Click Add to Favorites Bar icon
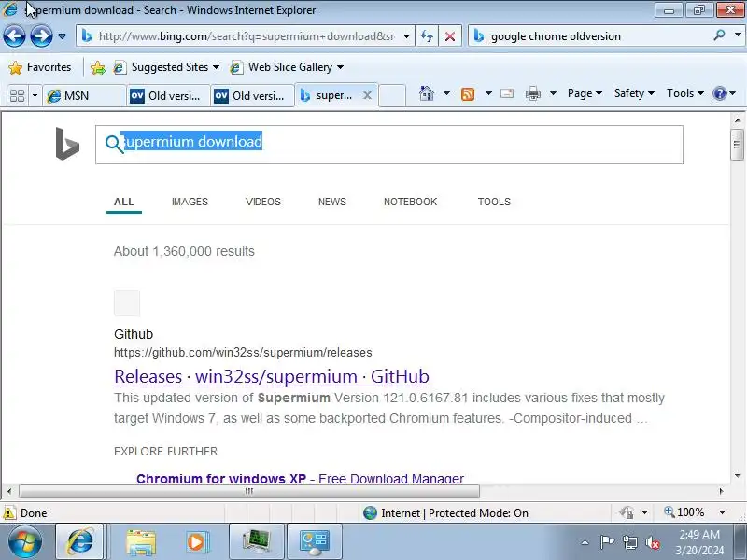 (98, 67)
